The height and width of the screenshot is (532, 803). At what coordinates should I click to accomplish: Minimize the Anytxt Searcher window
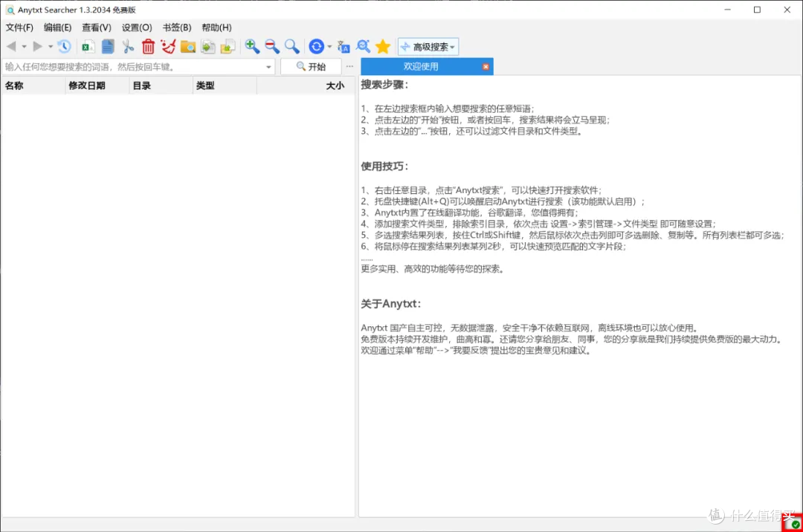coord(727,10)
